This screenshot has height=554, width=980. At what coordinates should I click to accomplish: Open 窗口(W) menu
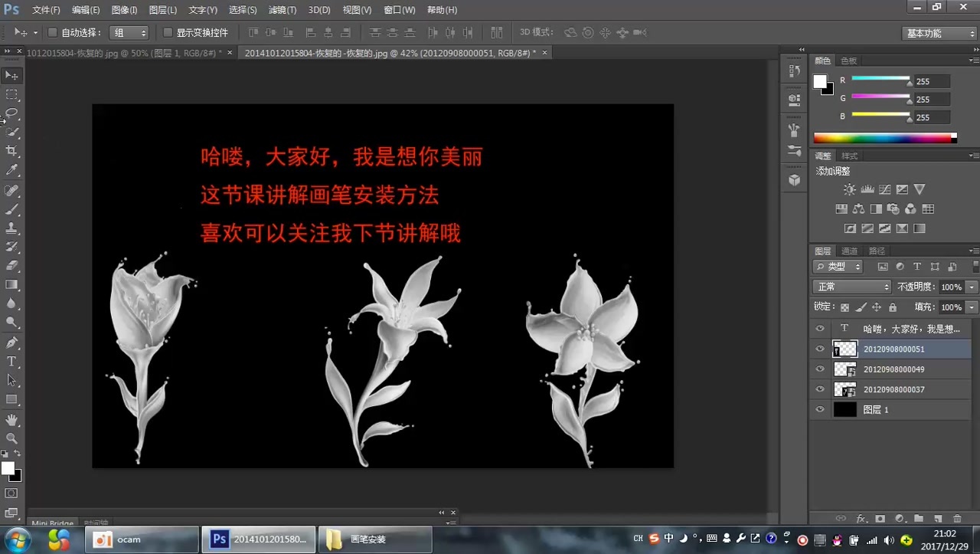[400, 10]
